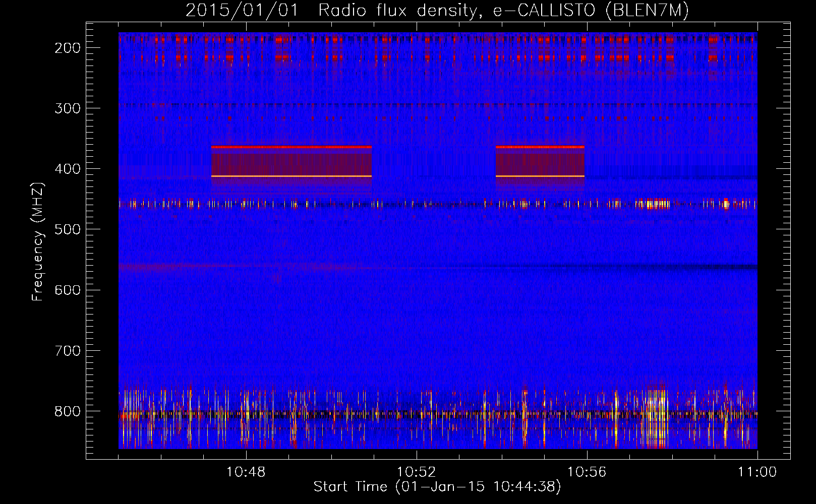Screen dimensions: 816x504
Task: Click the 200 frequency tick label
Action: pyautogui.click(x=68, y=48)
